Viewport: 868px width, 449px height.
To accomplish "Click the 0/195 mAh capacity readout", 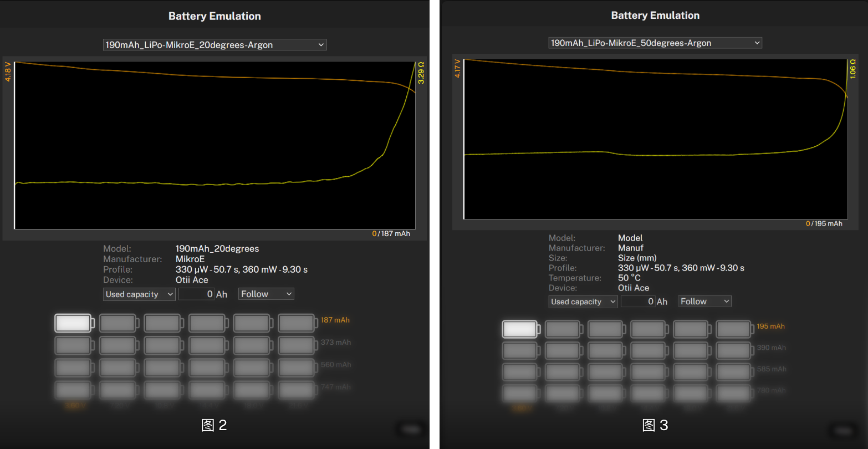I will pyautogui.click(x=824, y=224).
